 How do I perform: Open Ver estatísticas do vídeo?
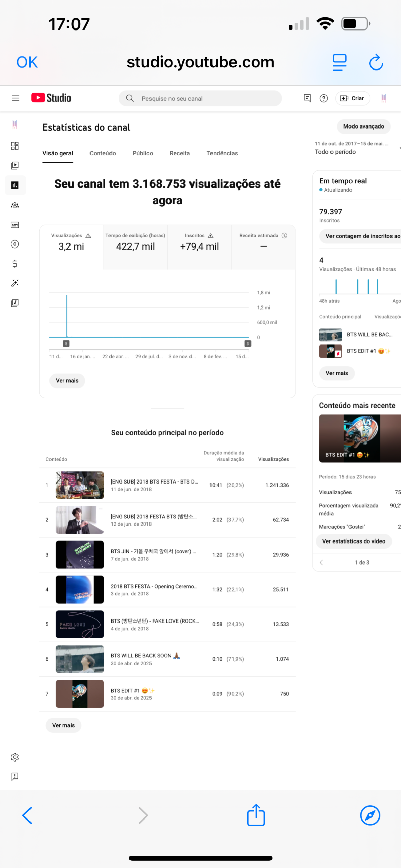click(354, 541)
